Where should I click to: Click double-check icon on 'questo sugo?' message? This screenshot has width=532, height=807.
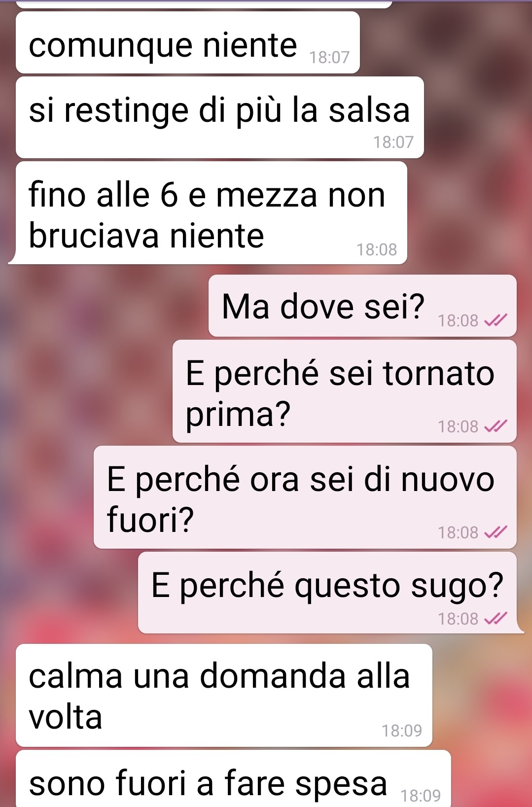pos(496,619)
